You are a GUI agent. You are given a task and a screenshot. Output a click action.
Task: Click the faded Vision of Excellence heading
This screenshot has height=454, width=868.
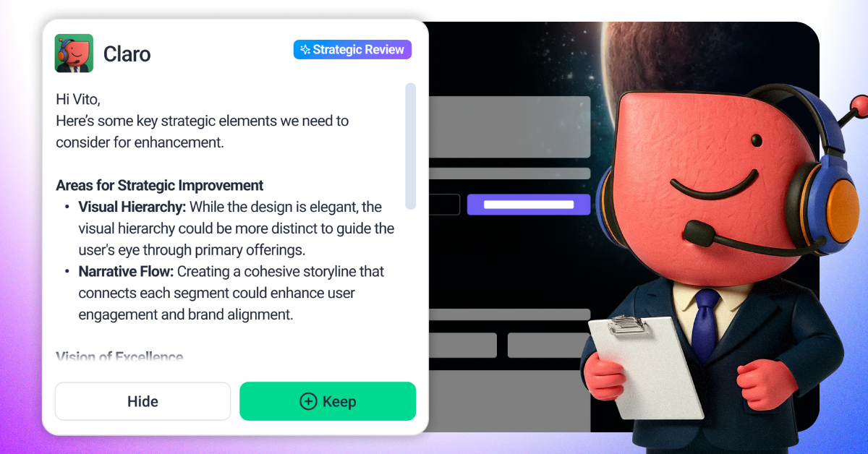click(x=119, y=357)
